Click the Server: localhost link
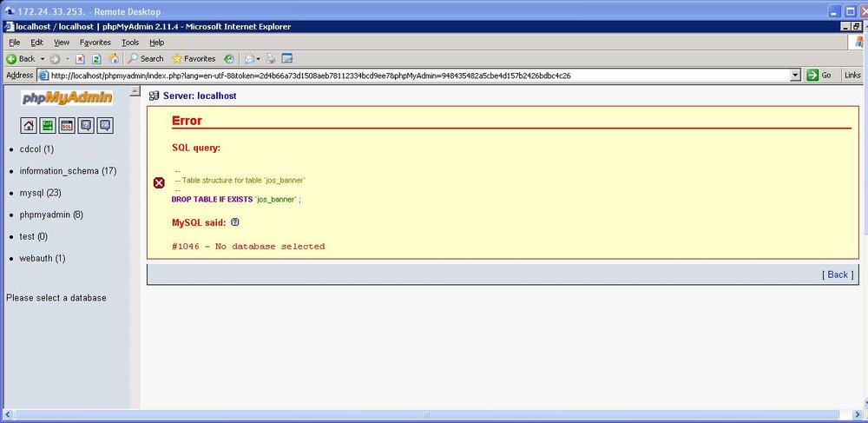The width and height of the screenshot is (868, 423). coord(200,96)
